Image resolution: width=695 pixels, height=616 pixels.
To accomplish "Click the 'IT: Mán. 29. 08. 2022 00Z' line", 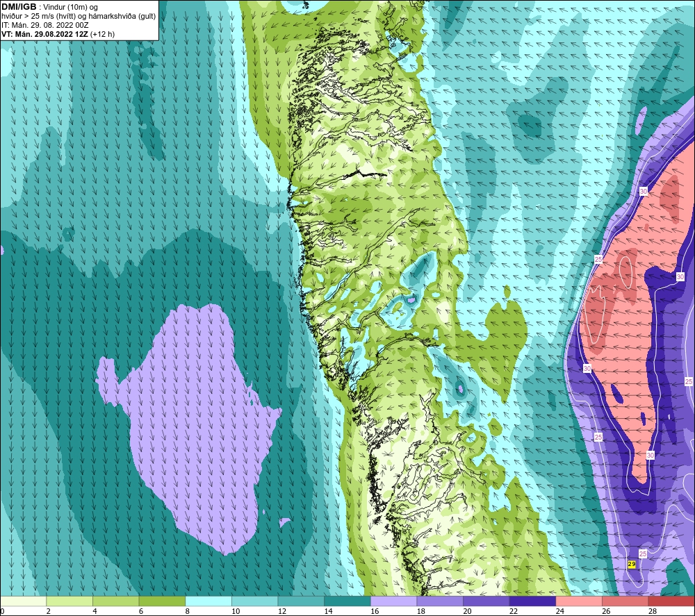I will tap(44, 25).
